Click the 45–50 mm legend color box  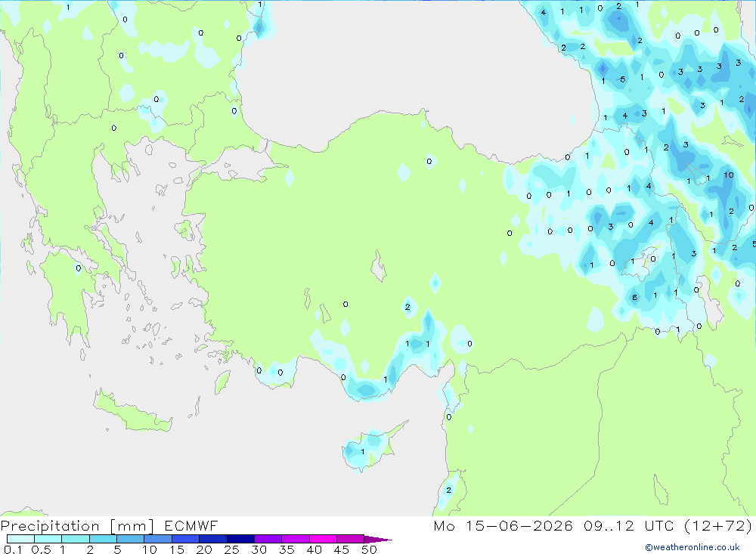351,539
